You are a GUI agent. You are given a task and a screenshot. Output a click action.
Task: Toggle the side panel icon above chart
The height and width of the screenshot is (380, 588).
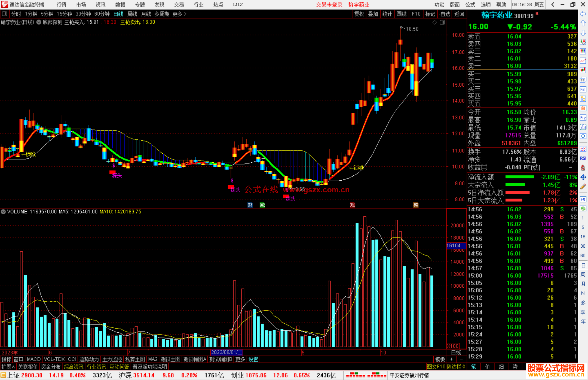point(442,22)
